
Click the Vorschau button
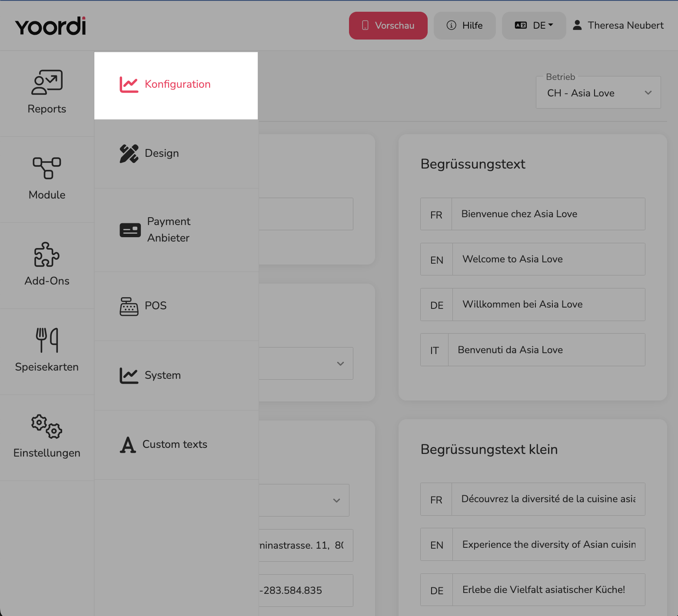click(388, 26)
